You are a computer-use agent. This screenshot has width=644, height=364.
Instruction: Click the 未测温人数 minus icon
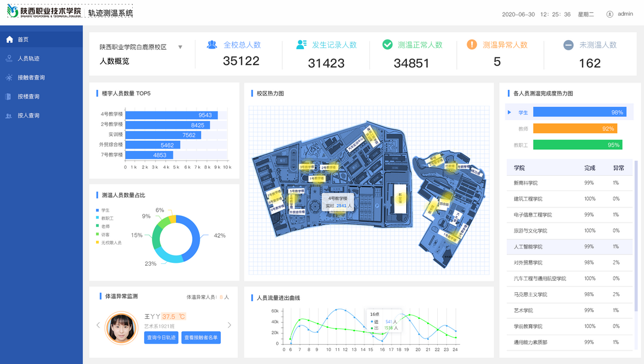tap(568, 45)
